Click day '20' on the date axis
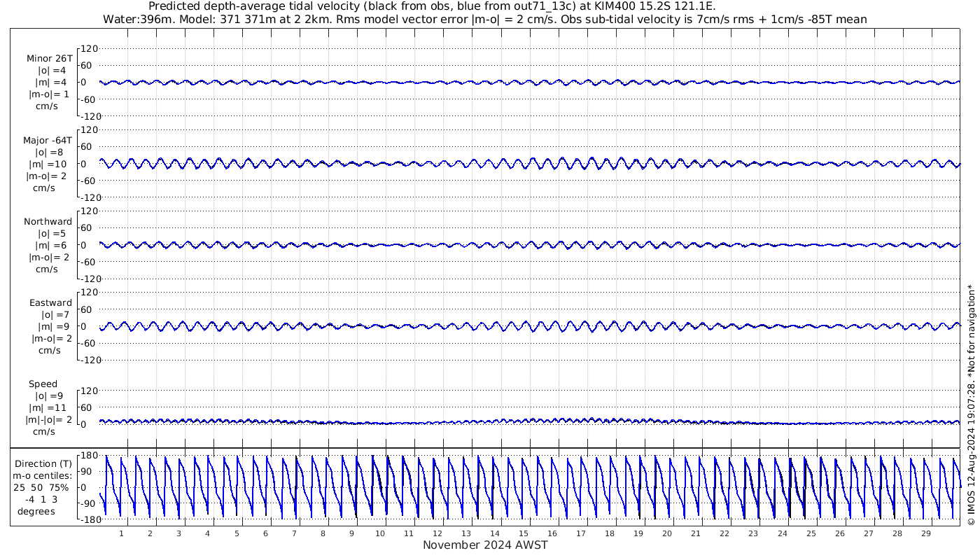This screenshot has height=560, width=980. 667,533
